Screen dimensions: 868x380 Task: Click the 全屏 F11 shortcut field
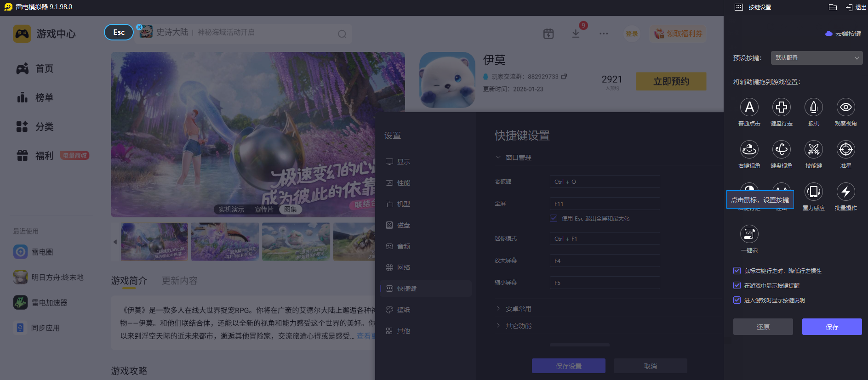click(605, 204)
